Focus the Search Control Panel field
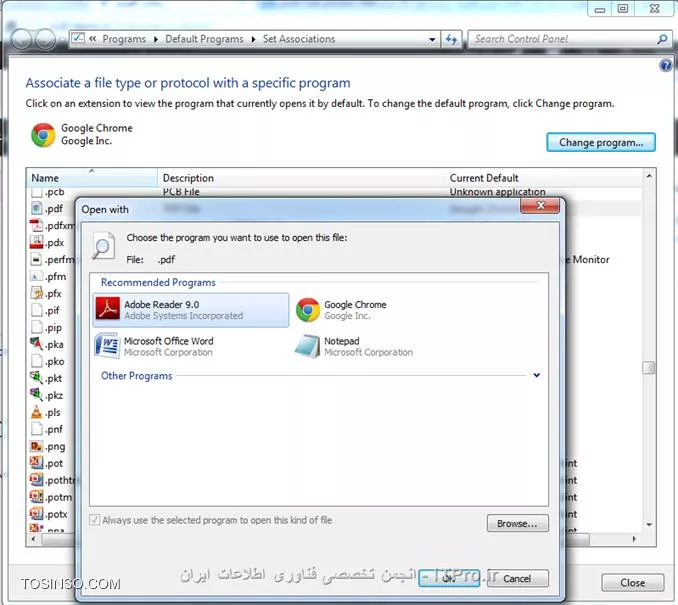The height and width of the screenshot is (605, 678). [x=562, y=39]
